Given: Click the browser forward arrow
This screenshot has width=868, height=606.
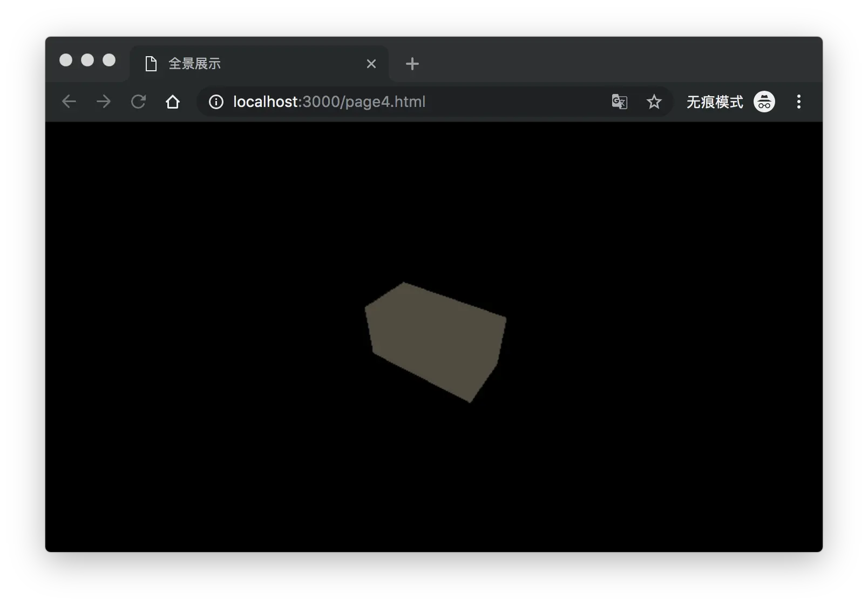Looking at the screenshot, I should [104, 102].
